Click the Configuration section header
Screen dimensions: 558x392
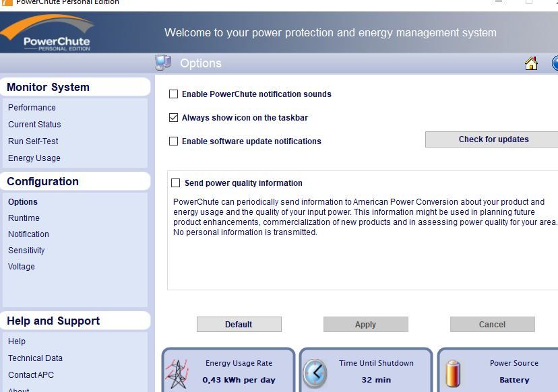(75, 181)
